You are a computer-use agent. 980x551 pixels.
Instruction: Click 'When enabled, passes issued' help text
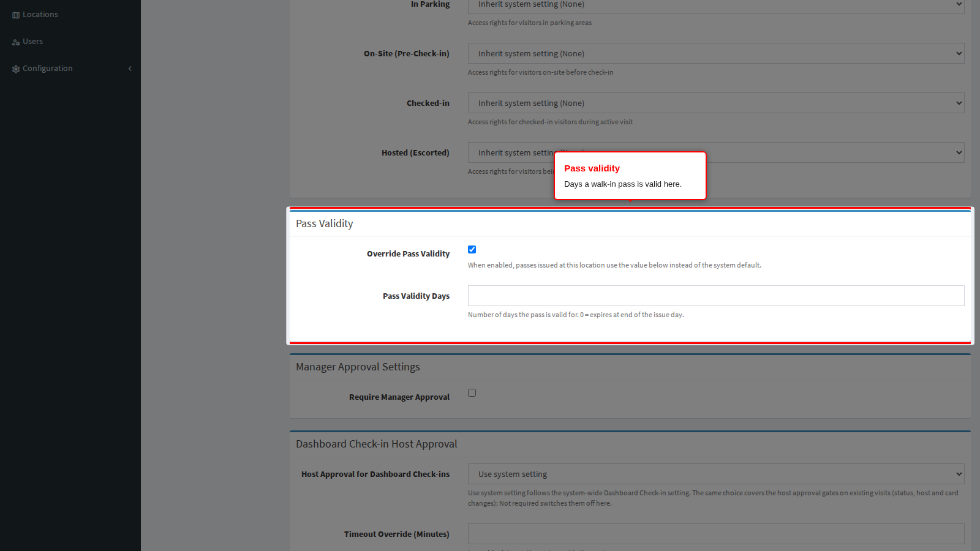point(614,265)
